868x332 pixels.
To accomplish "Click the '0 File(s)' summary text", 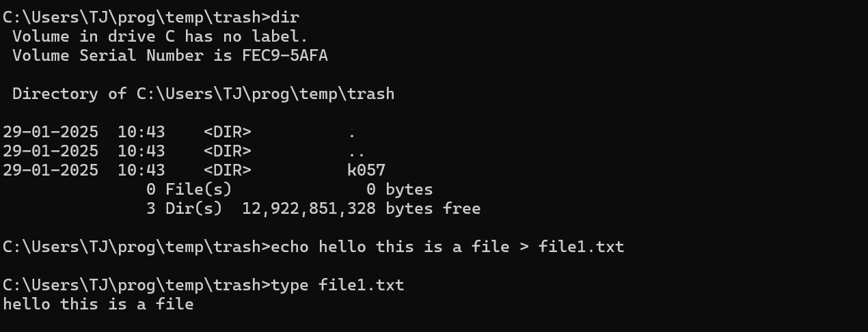I will pyautogui.click(x=189, y=189).
